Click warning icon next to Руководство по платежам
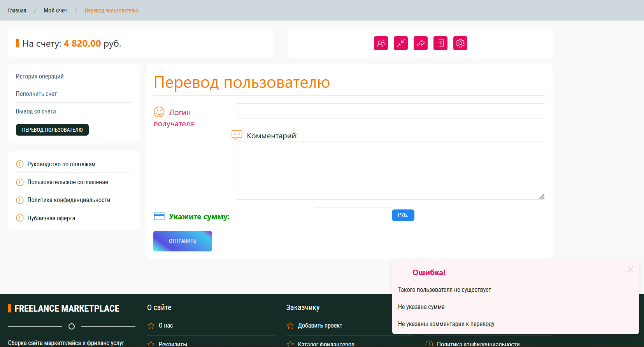 coord(20,164)
